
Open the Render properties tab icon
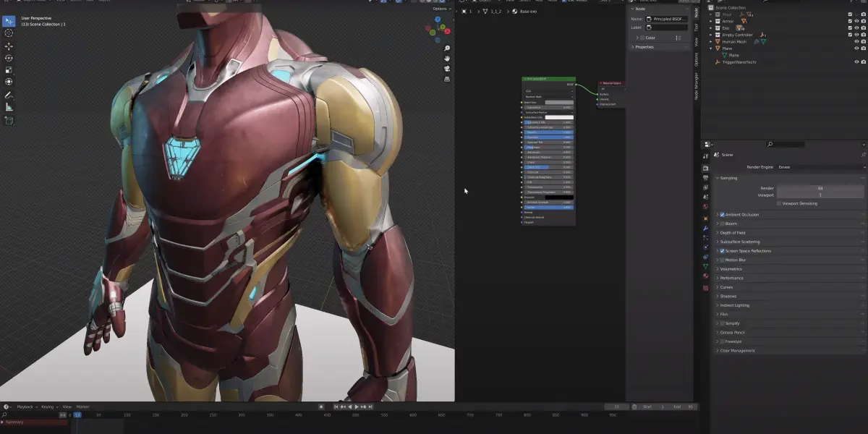click(x=705, y=168)
